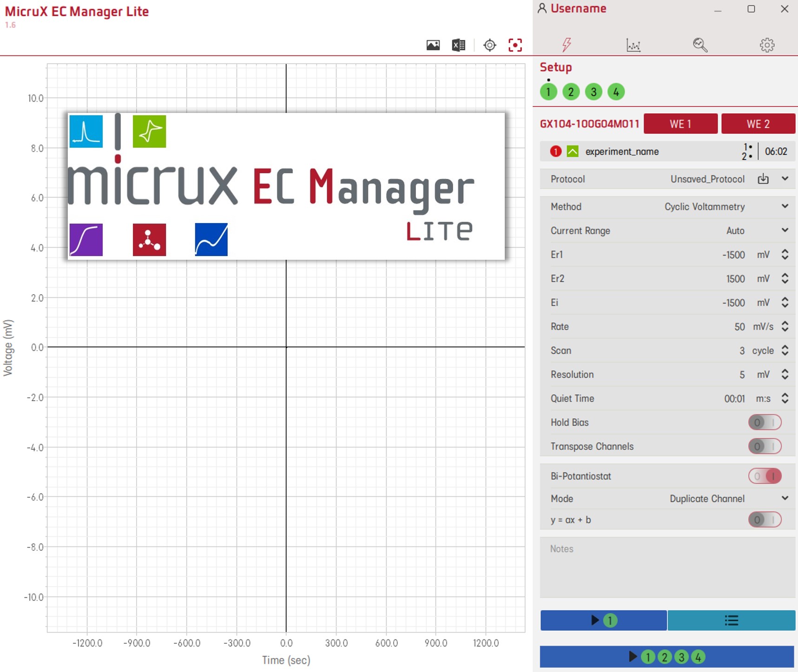This screenshot has width=798, height=672.
Task: Open the Mode dropdown for Duplicate Channel
Action: tap(785, 498)
